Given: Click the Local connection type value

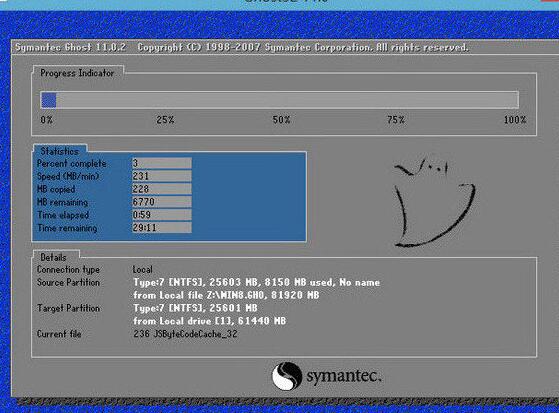Looking at the screenshot, I should tap(143, 270).
